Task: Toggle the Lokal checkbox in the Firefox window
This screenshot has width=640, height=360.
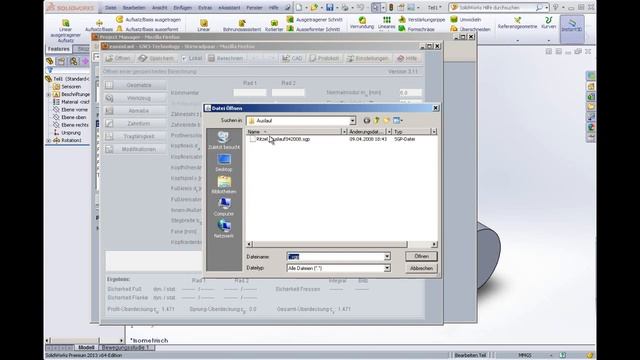Action: 184,58
